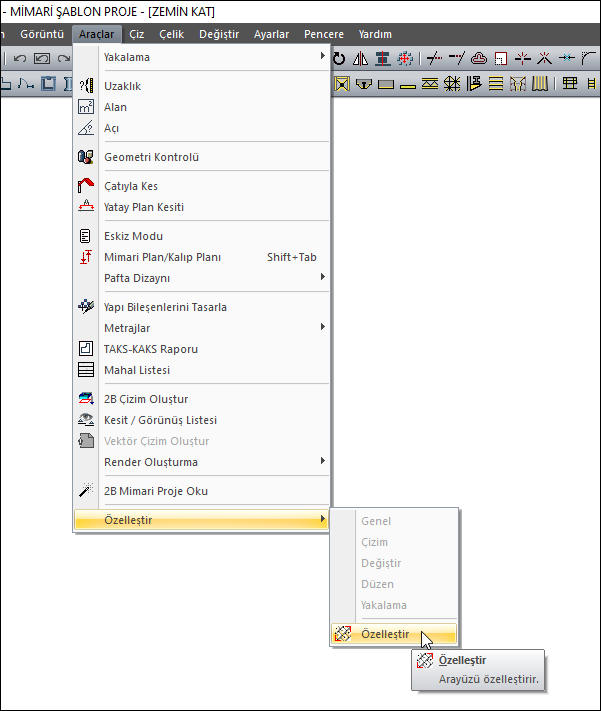601x711 pixels.
Task: Click the yellow ladder icon at toolbar end
Action: tap(591, 84)
